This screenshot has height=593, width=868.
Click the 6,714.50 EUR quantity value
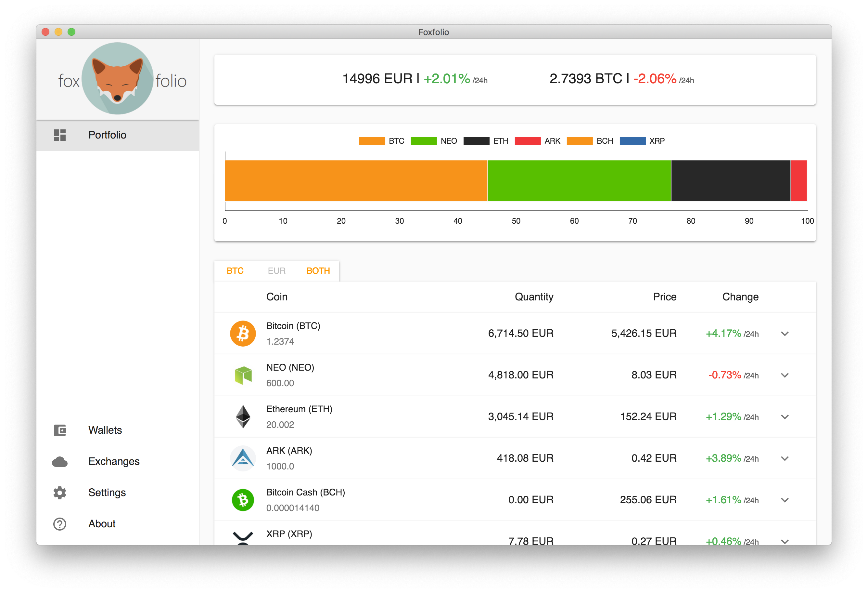point(521,333)
